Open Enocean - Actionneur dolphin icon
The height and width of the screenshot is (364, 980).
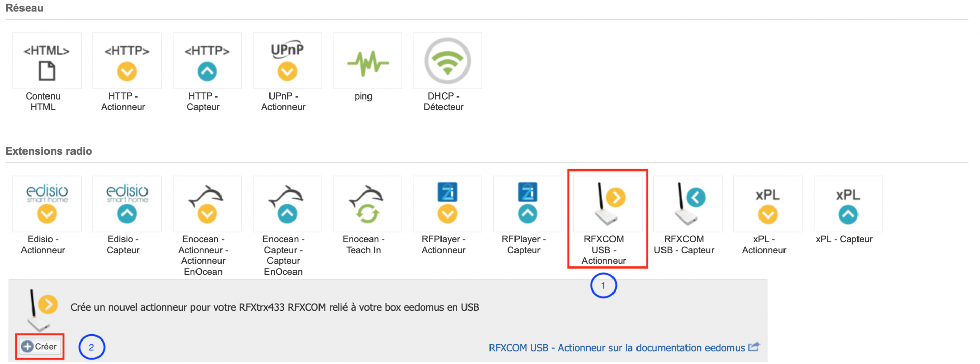207,204
